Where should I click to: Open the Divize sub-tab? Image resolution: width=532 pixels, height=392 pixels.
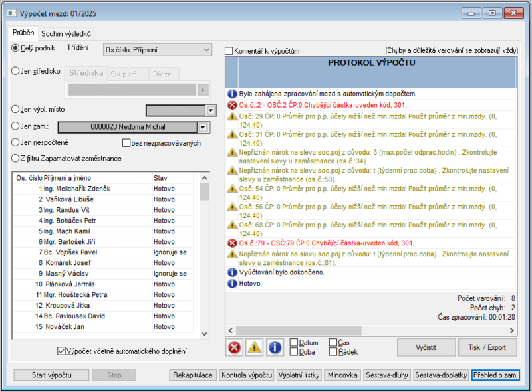(x=162, y=74)
